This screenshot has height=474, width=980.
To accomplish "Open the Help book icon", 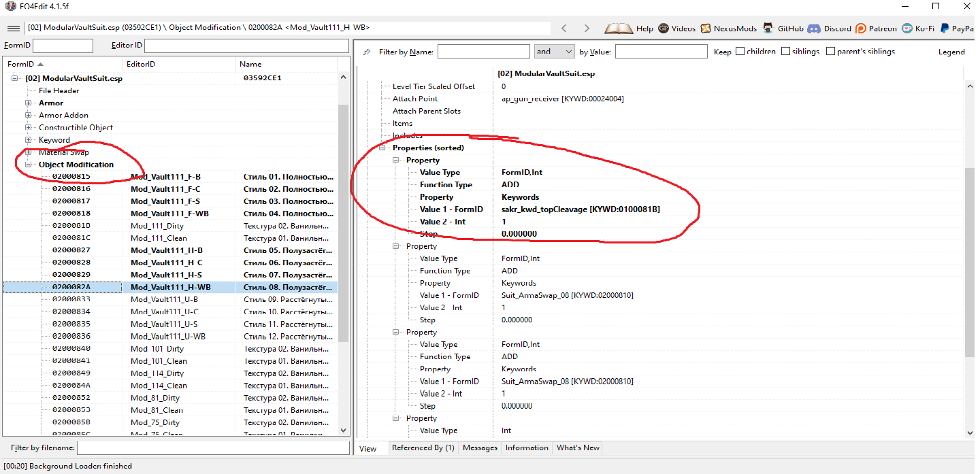I will click(x=619, y=29).
